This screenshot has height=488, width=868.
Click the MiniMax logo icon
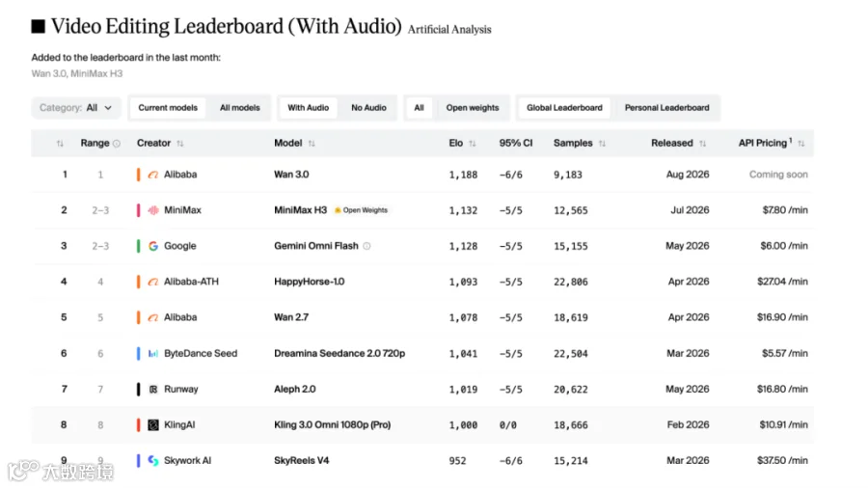(153, 210)
